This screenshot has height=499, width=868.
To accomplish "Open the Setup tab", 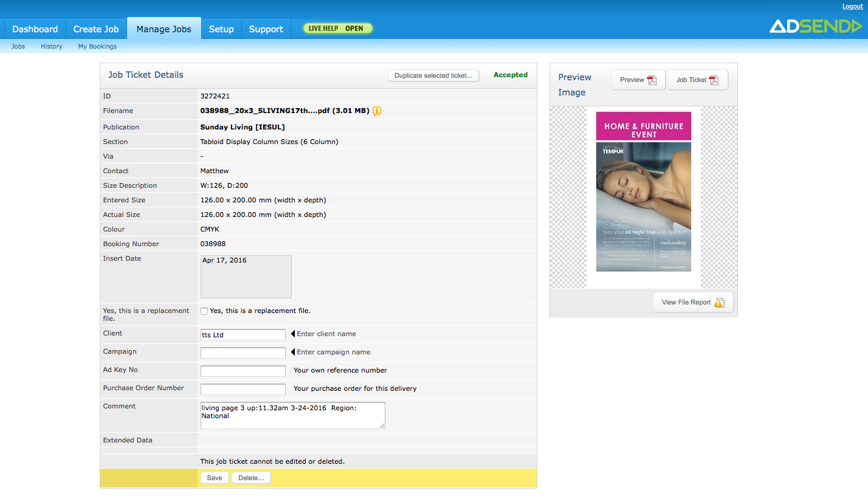I will [221, 29].
